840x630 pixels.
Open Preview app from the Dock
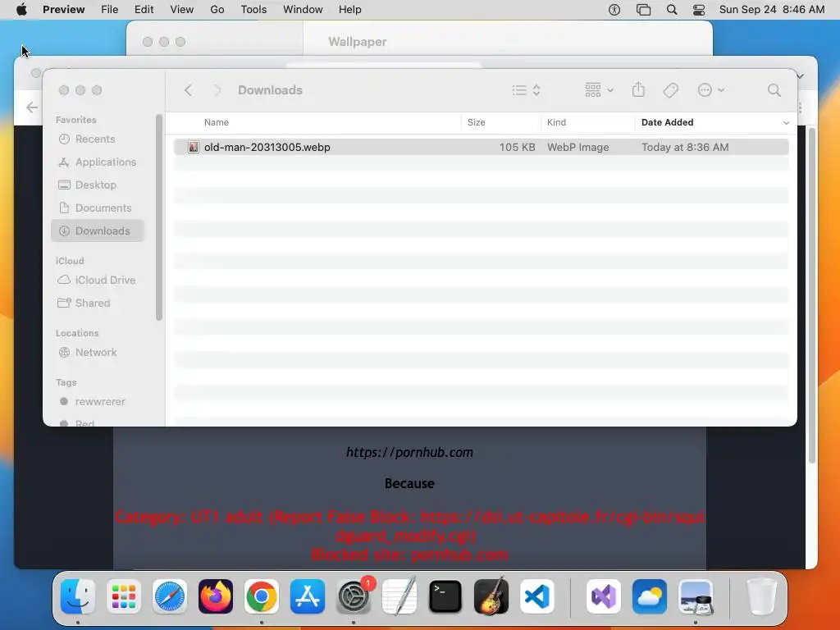click(x=696, y=596)
